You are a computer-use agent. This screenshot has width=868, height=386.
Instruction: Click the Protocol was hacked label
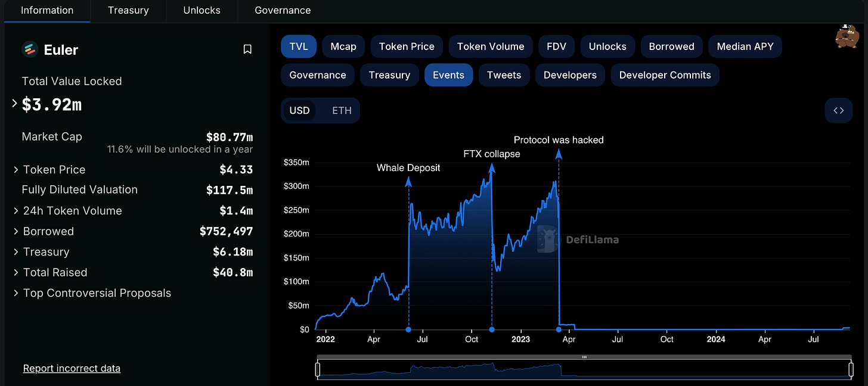[559, 140]
